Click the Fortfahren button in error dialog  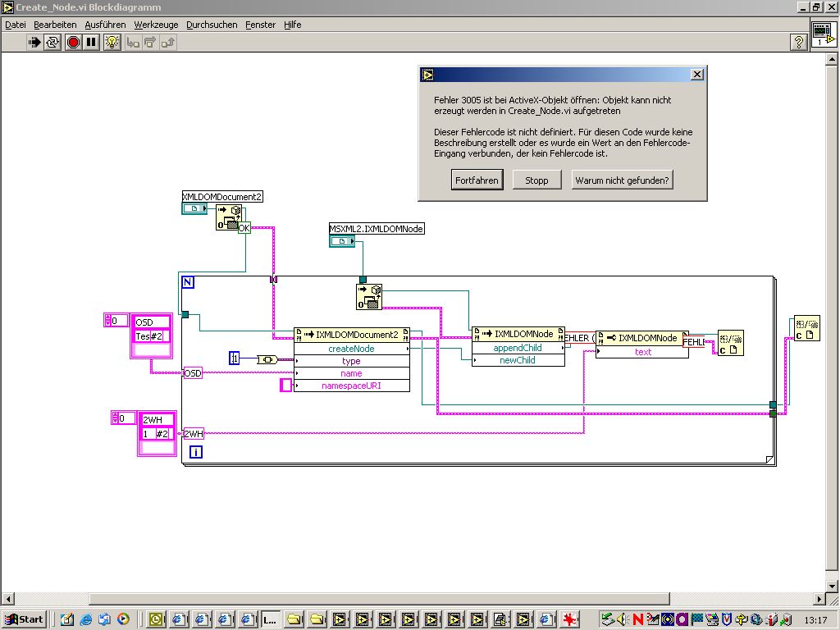[477, 180]
